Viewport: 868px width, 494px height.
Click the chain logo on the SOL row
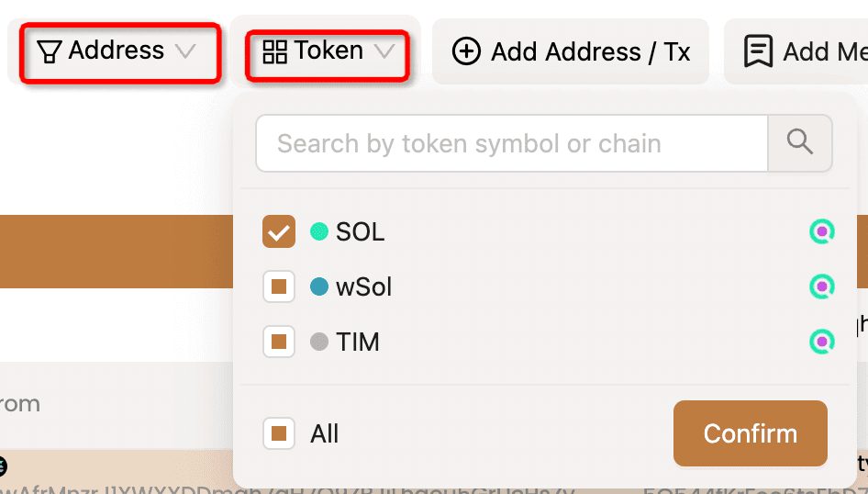[822, 232]
